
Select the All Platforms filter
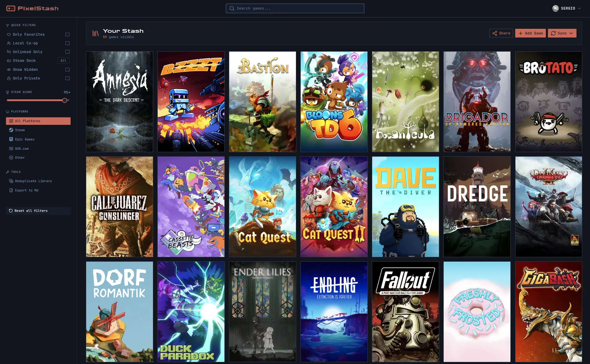(38, 121)
